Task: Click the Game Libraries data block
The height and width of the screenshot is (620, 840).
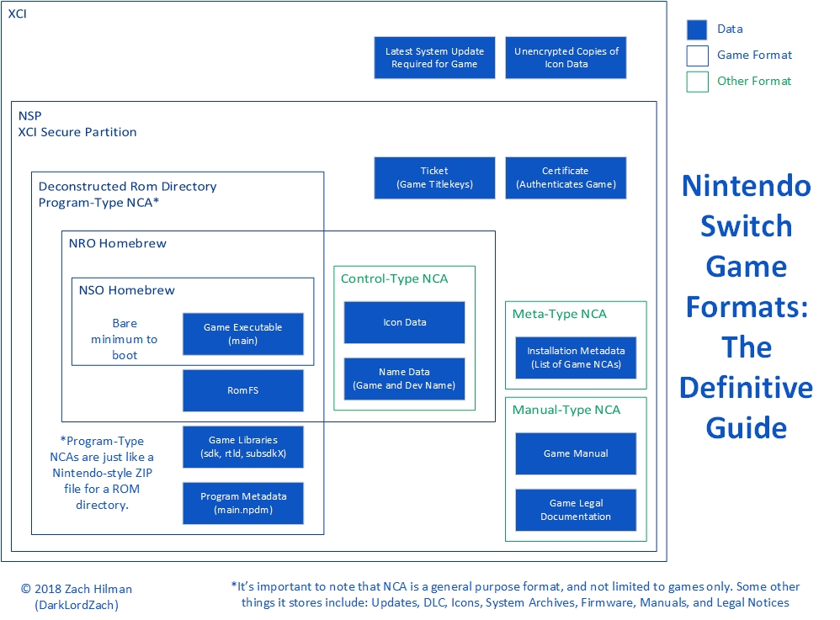Action: tap(242, 447)
